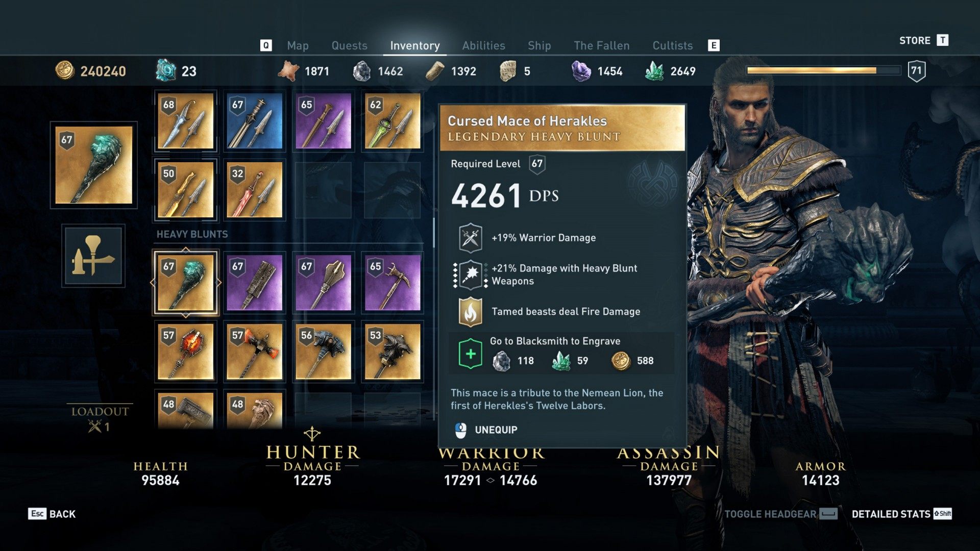The height and width of the screenshot is (551, 980).
Task: Pick the purple level 65 pickaxe
Action: (x=392, y=283)
